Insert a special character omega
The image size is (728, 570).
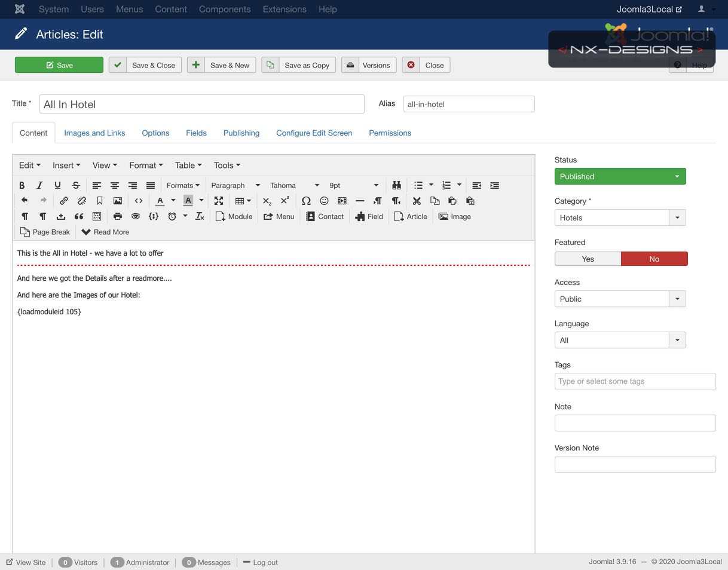tap(306, 201)
